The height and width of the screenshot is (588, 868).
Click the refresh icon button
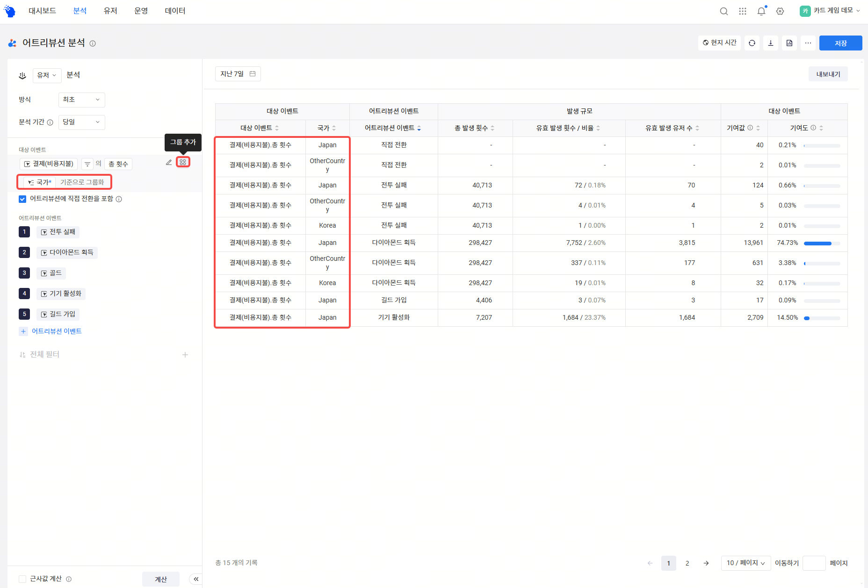pos(752,43)
